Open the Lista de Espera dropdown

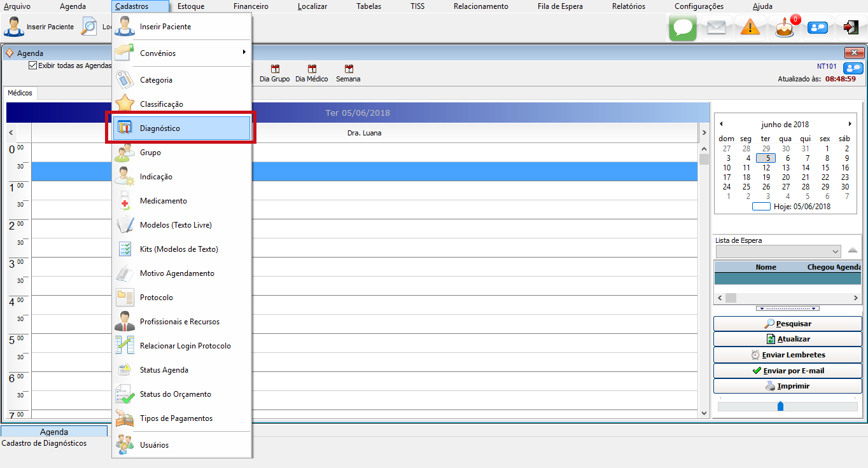click(x=836, y=251)
